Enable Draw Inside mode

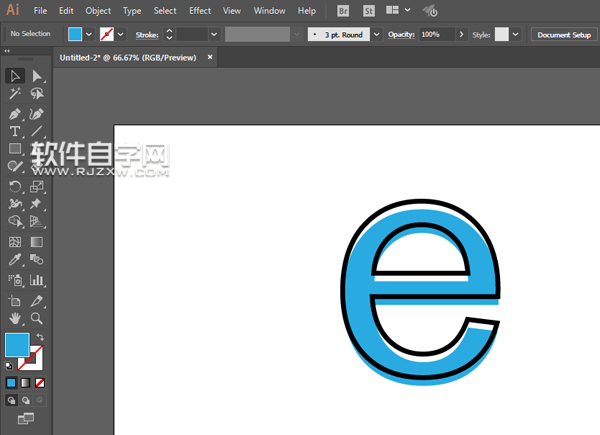40,400
